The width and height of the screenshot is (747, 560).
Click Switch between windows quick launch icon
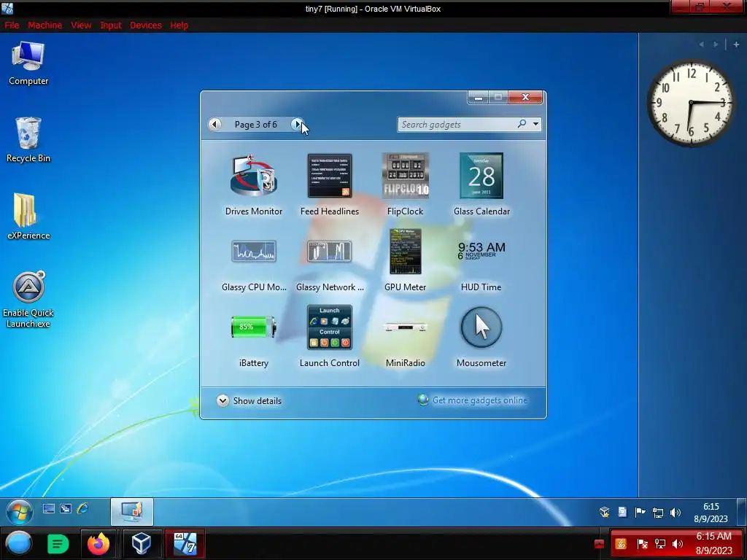click(x=66, y=508)
